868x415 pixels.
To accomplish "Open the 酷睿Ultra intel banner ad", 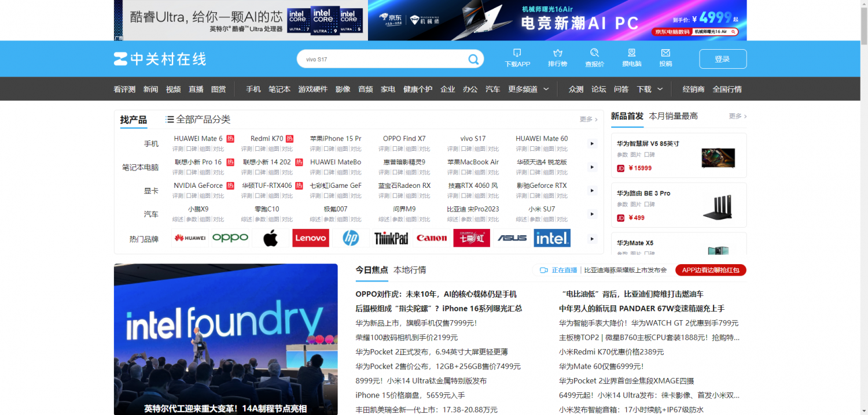I will (241, 20).
